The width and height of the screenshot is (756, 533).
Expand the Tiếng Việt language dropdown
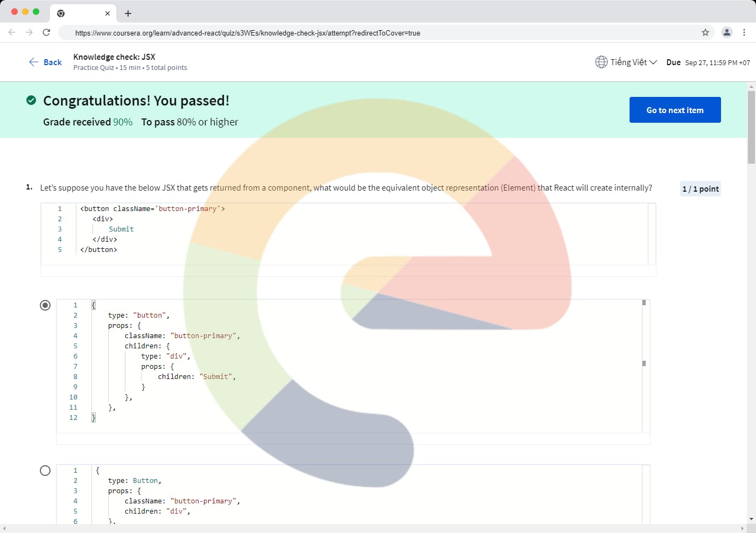[x=633, y=62]
